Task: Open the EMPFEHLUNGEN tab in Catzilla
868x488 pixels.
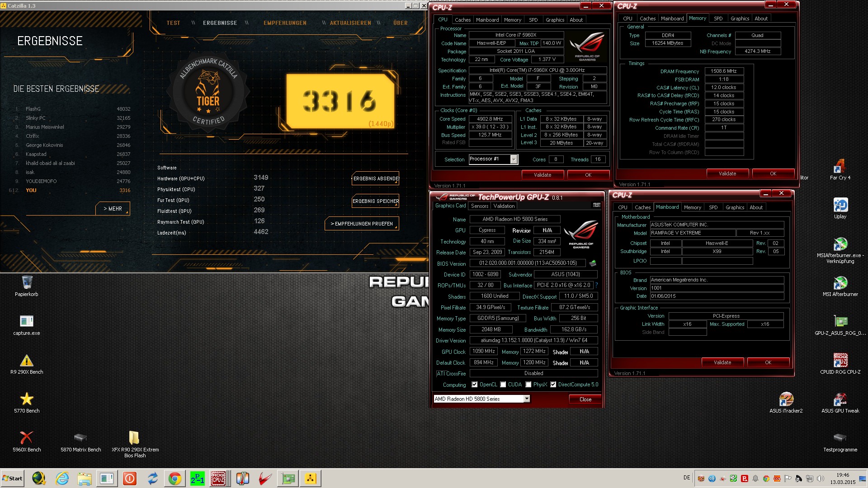Action: (285, 23)
